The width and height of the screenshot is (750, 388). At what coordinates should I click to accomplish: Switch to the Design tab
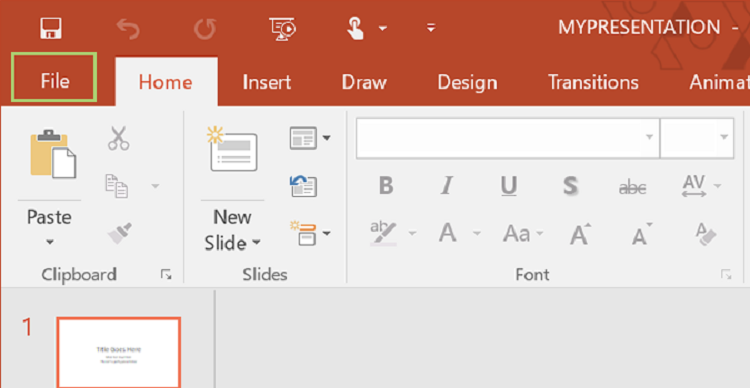(467, 82)
